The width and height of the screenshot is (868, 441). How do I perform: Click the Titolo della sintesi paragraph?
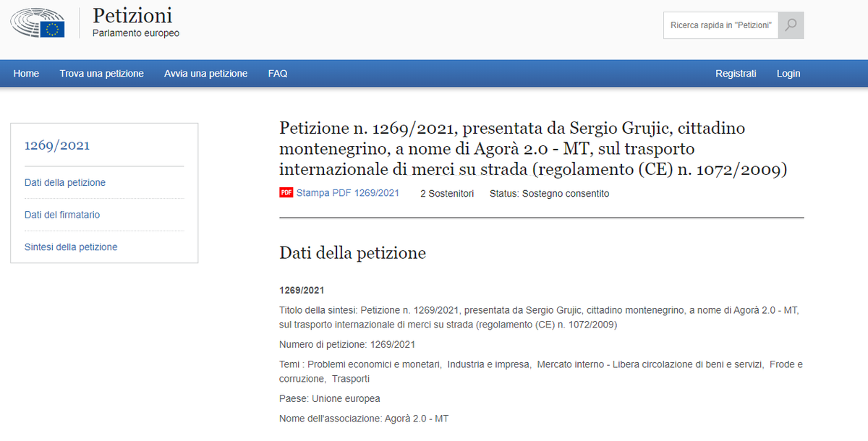(539, 317)
